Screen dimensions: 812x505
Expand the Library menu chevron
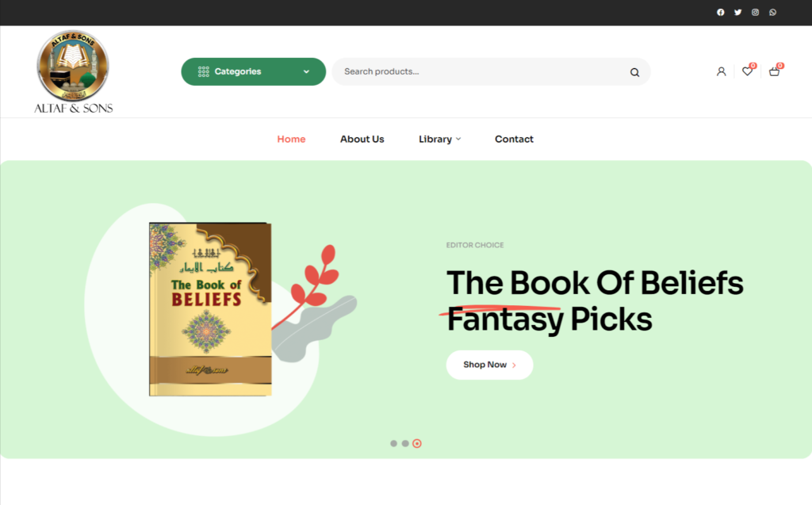[x=458, y=139]
